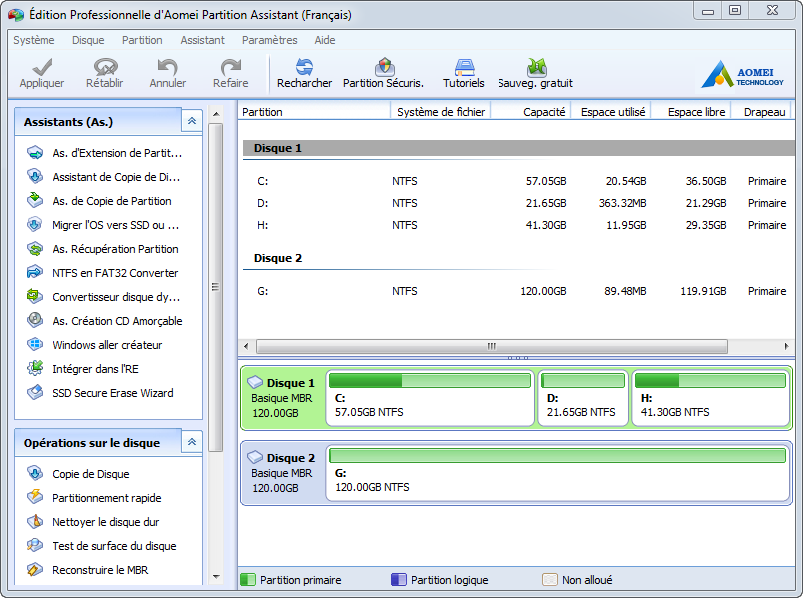Image resolution: width=803 pixels, height=598 pixels.
Task: Click the Appliquer checkmark toolbar icon
Action: pos(41,68)
